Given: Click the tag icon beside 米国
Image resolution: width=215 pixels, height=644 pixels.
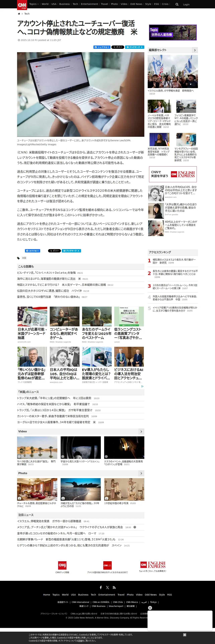Looking at the screenshot, I should coord(18,258).
